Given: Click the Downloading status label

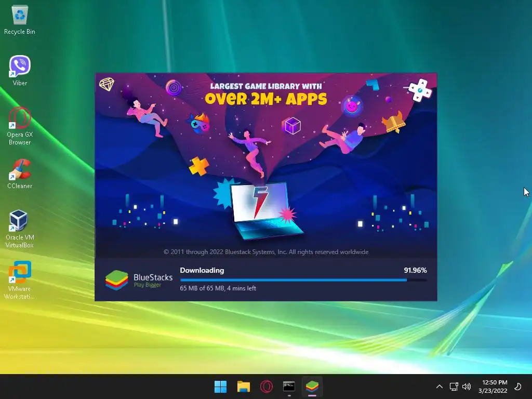Looking at the screenshot, I should [x=202, y=270].
